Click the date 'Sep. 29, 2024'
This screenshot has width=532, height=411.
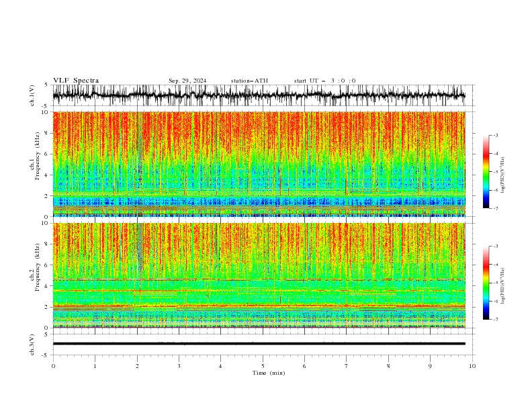[x=187, y=81]
